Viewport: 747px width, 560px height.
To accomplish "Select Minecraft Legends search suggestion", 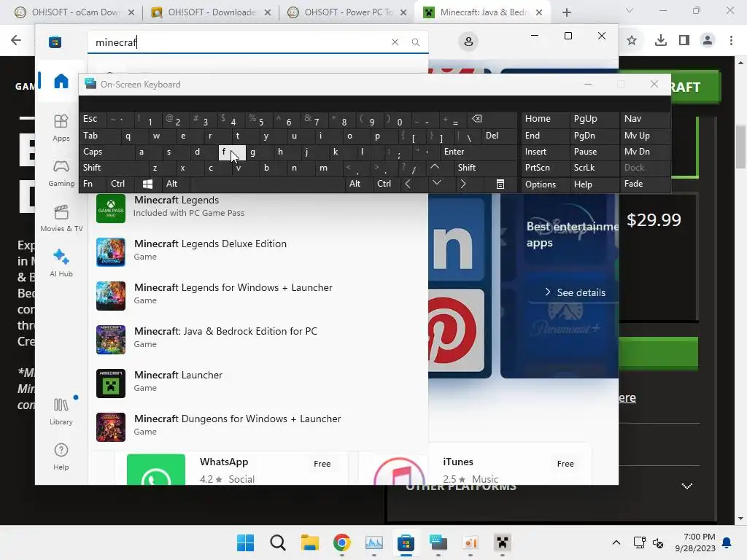I will (x=258, y=206).
